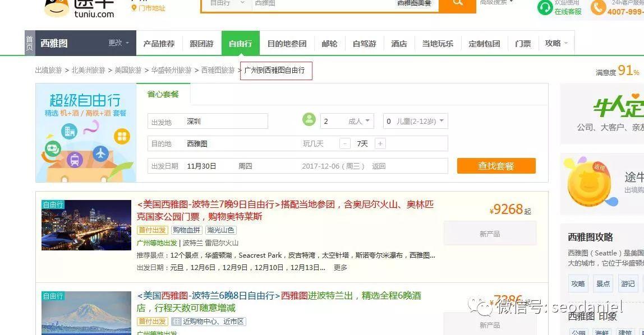
Task: Click the 在线客服 online service link
Action: click(x=568, y=11)
